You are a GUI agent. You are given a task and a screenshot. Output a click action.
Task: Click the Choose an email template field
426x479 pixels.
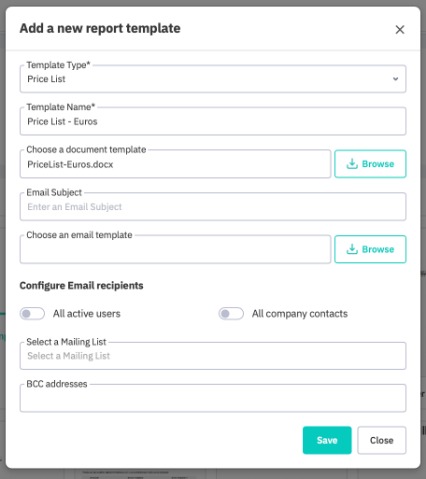175,249
